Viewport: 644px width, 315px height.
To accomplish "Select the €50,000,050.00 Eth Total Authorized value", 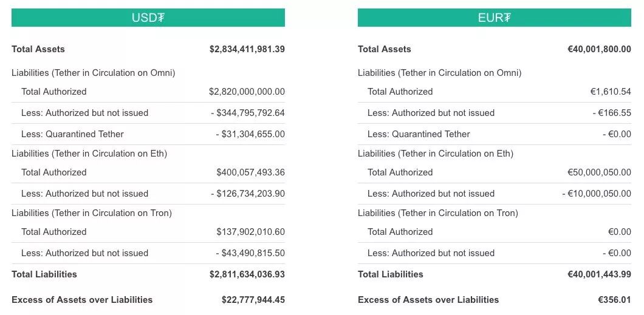I will 599,172.
